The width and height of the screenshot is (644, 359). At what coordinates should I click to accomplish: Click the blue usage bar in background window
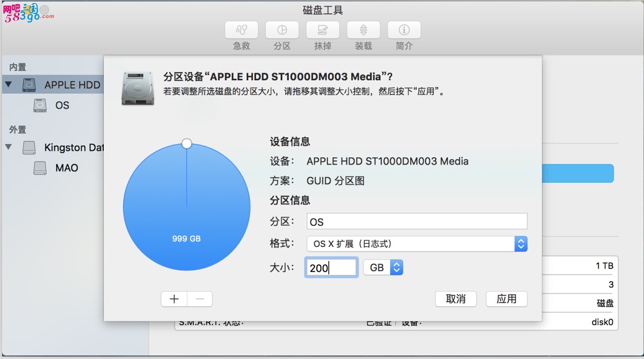click(578, 173)
